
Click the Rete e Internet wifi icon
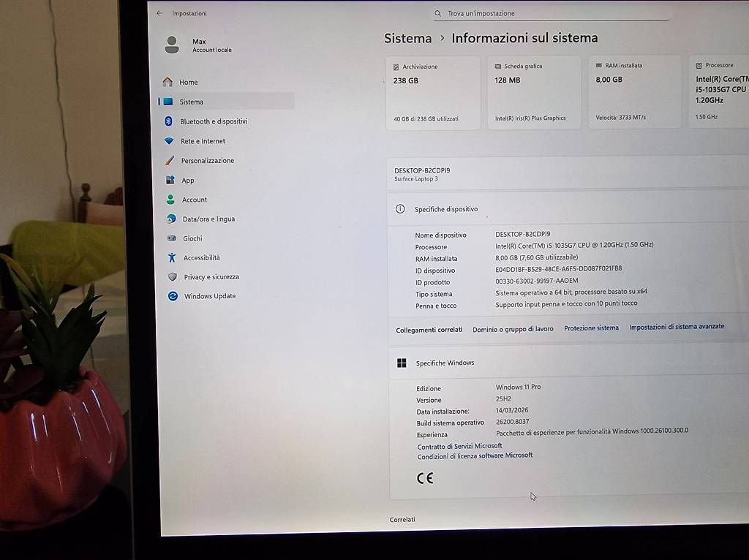tap(169, 141)
